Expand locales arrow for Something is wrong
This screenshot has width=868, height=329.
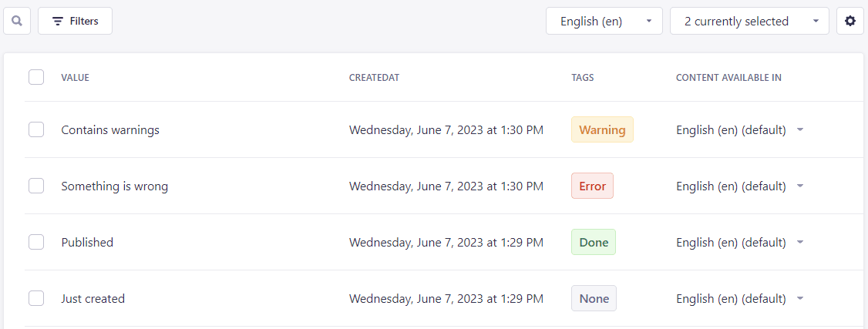click(800, 186)
